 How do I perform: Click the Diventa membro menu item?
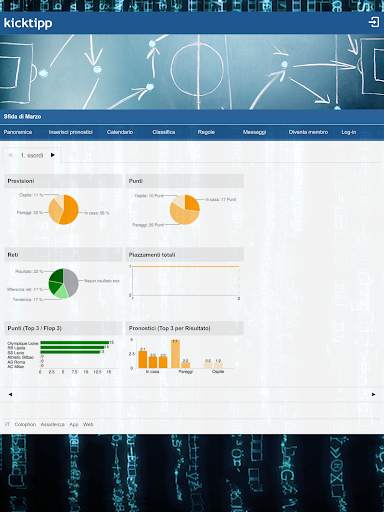(308, 132)
